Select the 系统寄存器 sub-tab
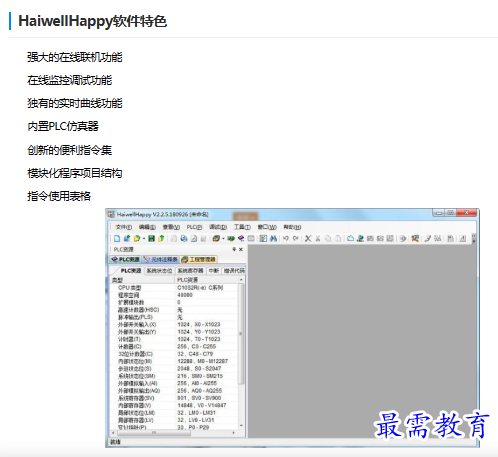The width and height of the screenshot is (498, 457). (x=190, y=270)
